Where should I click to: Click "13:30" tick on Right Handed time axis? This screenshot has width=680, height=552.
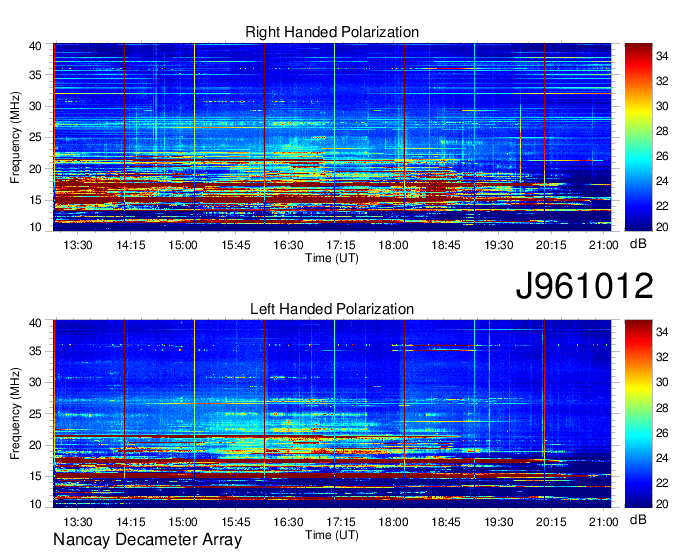coord(78,245)
